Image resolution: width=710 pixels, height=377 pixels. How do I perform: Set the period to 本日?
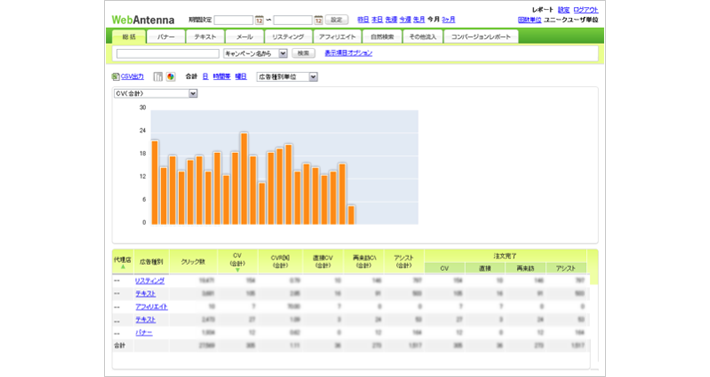(x=377, y=19)
